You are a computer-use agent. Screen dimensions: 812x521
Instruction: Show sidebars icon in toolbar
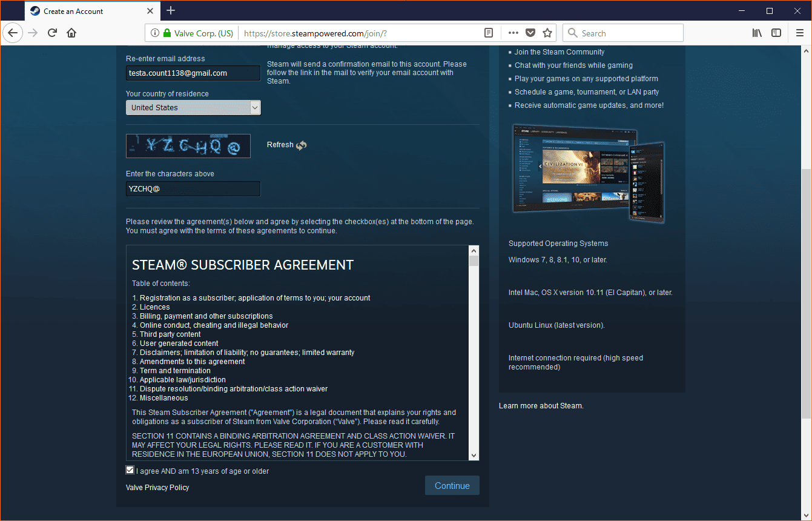point(776,33)
